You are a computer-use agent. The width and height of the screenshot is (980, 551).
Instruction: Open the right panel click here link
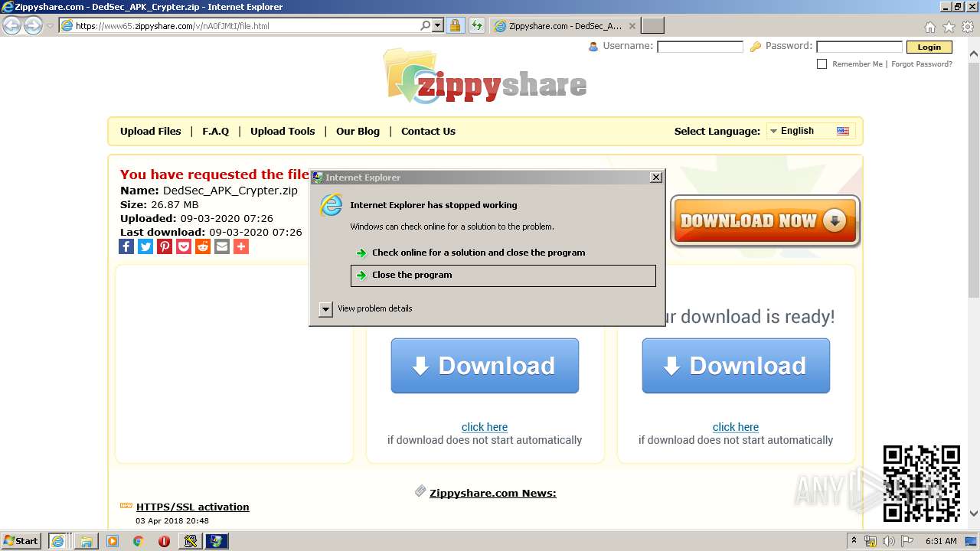[736, 427]
